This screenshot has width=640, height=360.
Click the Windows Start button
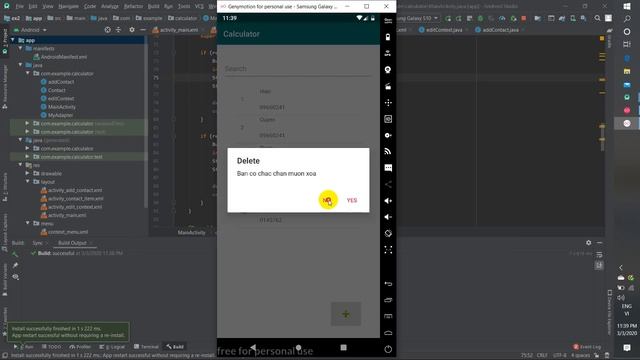tap(627, 6)
